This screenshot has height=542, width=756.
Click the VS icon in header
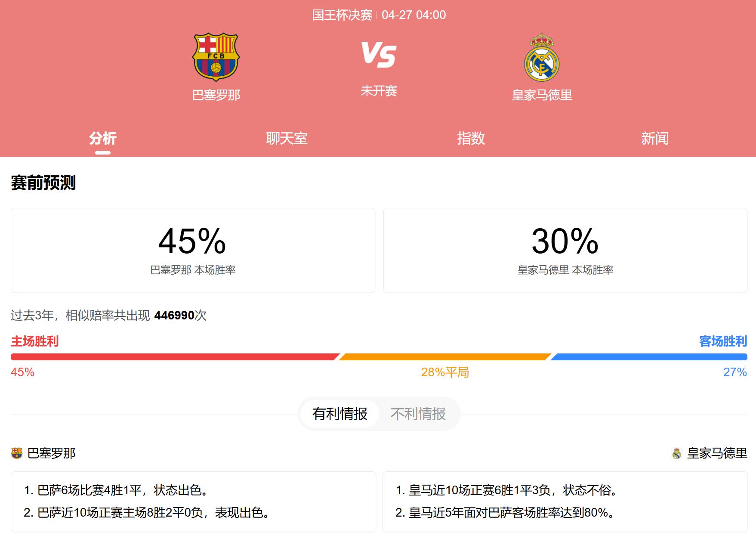(x=379, y=55)
